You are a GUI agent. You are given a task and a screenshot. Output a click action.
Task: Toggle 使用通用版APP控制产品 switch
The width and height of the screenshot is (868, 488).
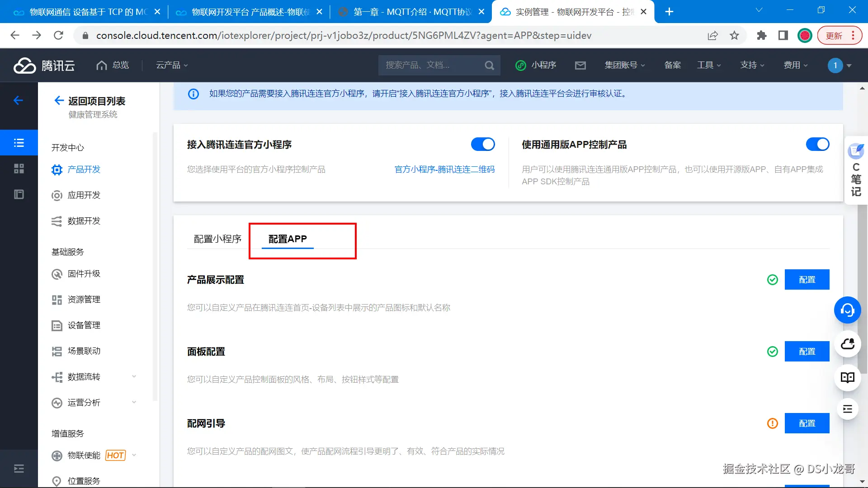click(x=817, y=145)
